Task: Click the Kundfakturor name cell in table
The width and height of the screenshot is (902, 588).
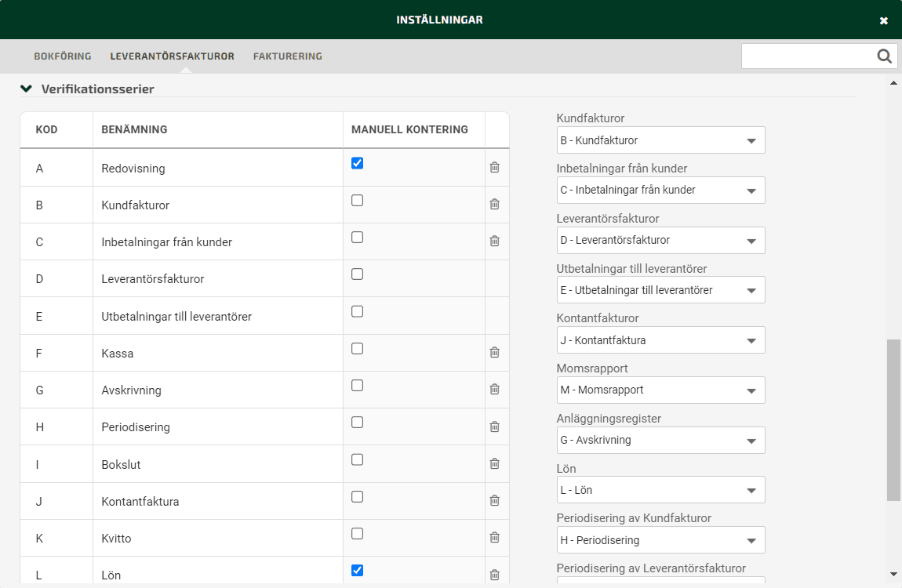Action: (x=218, y=205)
